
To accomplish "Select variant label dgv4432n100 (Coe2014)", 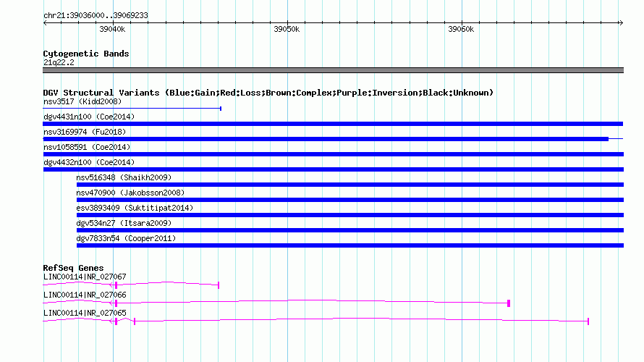I will [89, 162].
